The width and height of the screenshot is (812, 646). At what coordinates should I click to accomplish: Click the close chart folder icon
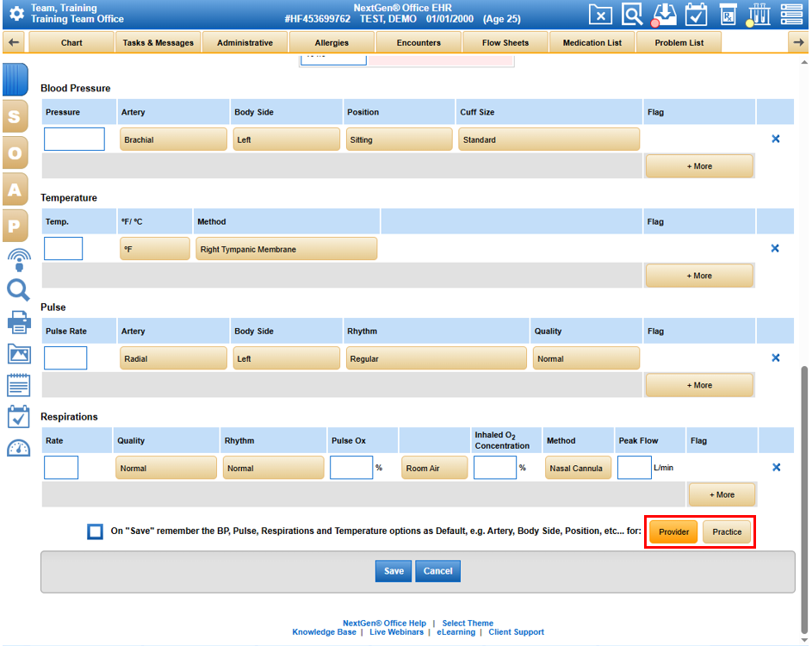pyautogui.click(x=601, y=15)
